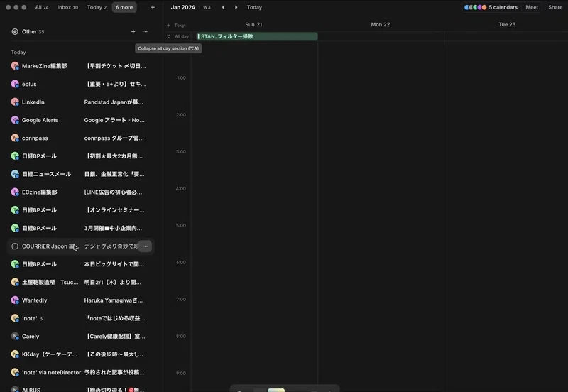Open Wantedly Haruka Yamagiwa email
Viewport: 568px width, 392px height.
point(81,300)
